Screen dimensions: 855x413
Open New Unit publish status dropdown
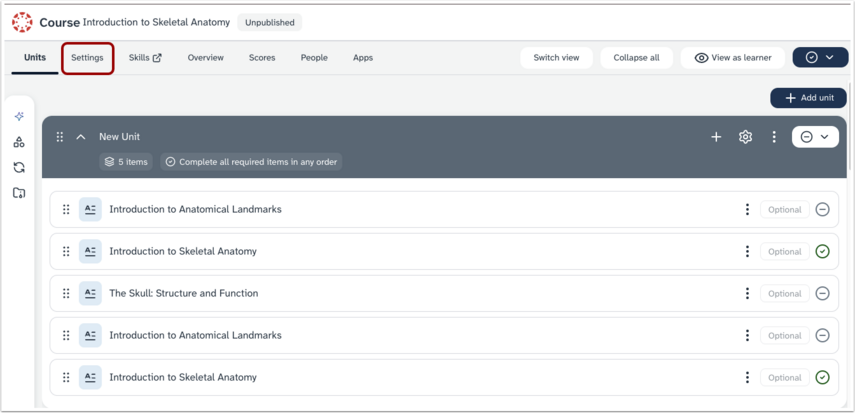click(815, 137)
